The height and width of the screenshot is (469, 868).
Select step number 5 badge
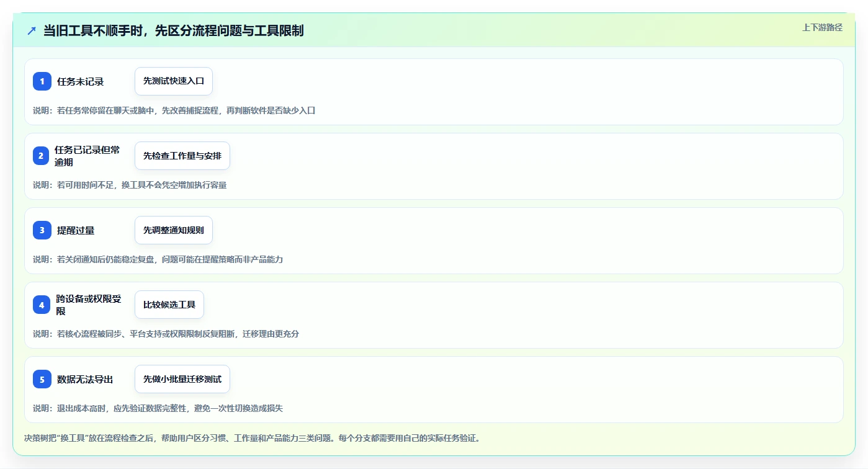42,379
